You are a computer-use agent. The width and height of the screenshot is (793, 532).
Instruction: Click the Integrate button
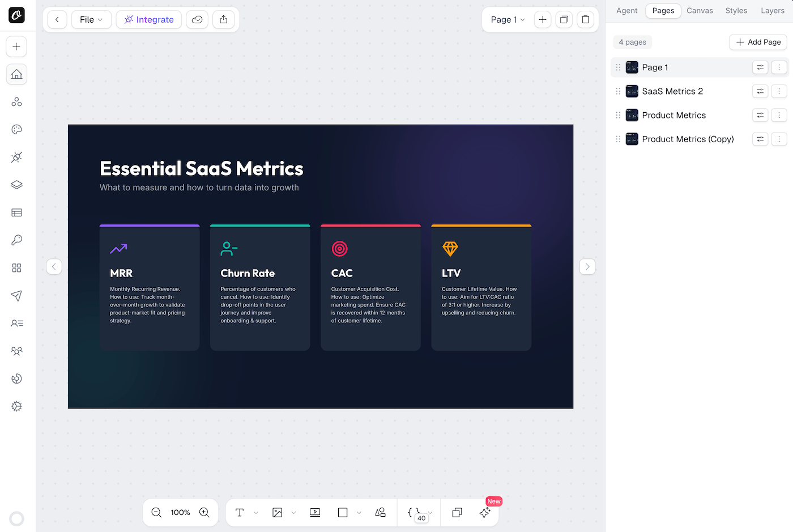click(149, 19)
